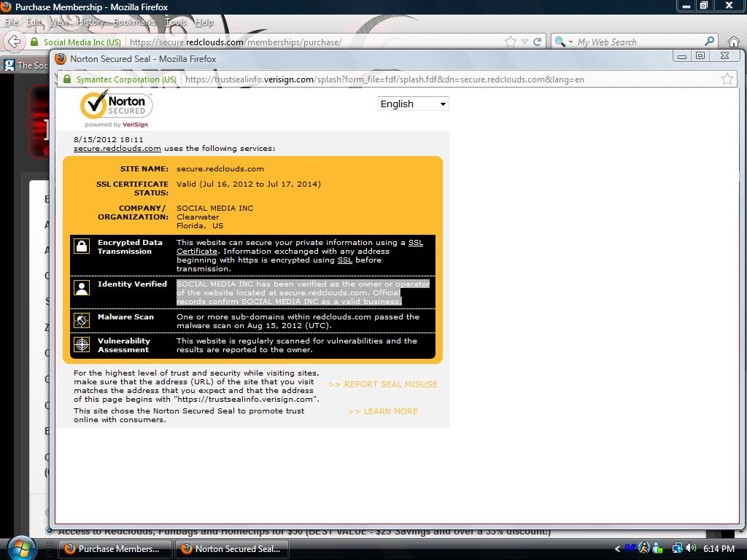Click the reload page icon
Screen dimensions: 747x560
click(x=538, y=42)
